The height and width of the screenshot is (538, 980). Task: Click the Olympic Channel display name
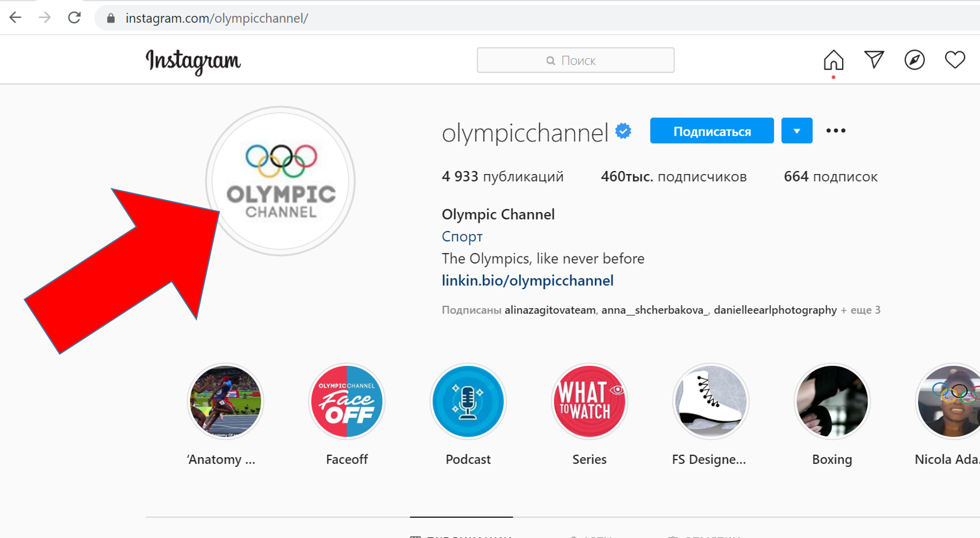click(498, 214)
